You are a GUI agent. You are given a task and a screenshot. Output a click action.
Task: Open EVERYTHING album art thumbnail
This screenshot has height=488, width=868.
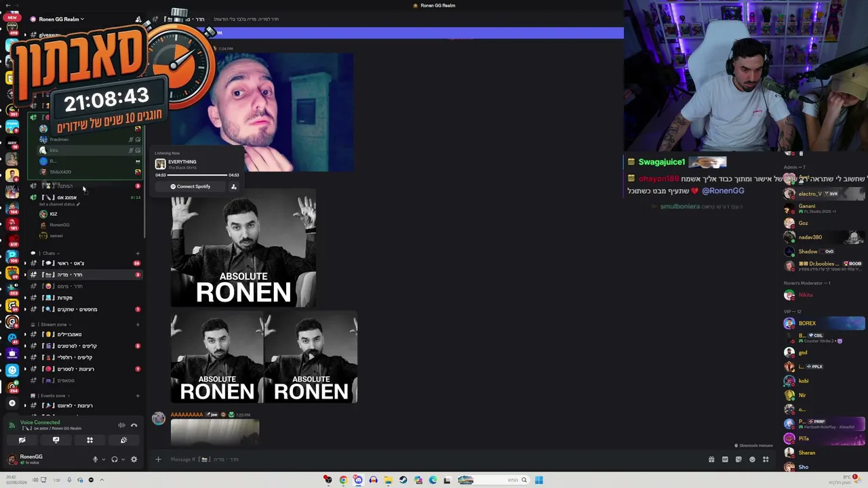(160, 164)
